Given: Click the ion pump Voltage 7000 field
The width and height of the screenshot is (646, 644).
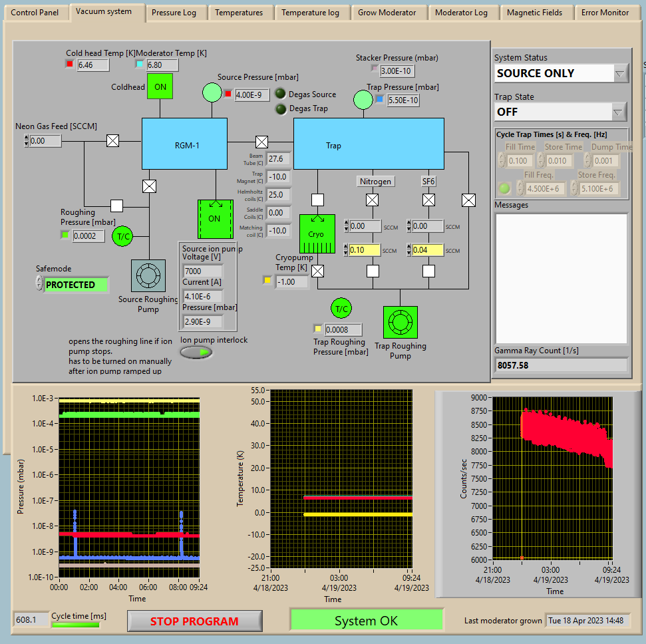Looking at the screenshot, I should click(x=203, y=271).
